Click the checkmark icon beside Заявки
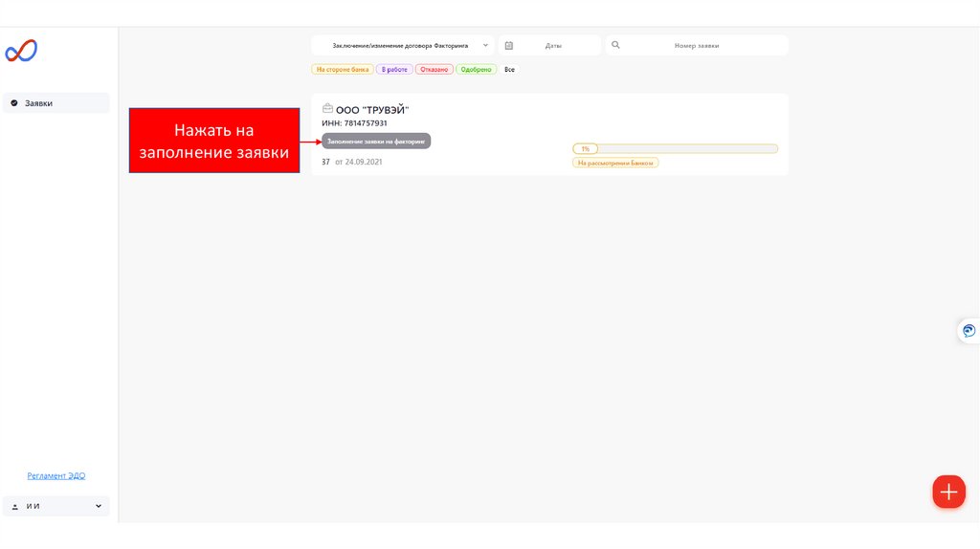This screenshot has width=980, height=549. [14, 103]
